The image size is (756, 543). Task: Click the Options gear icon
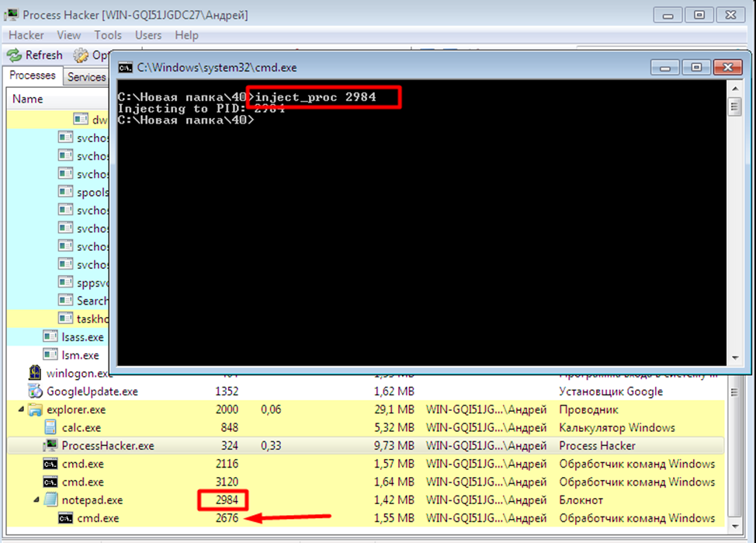tap(81, 55)
